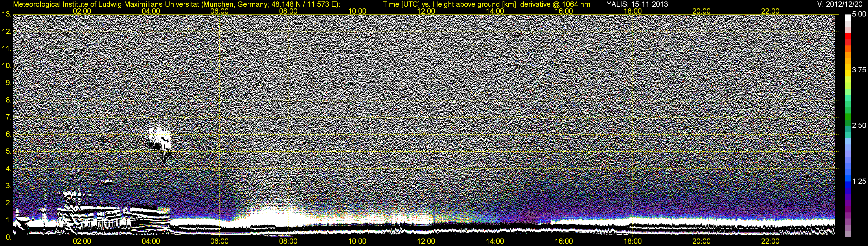Click the '08:00' label on the bottom time axis
This screenshot has height=246, width=868.
[x=288, y=242]
